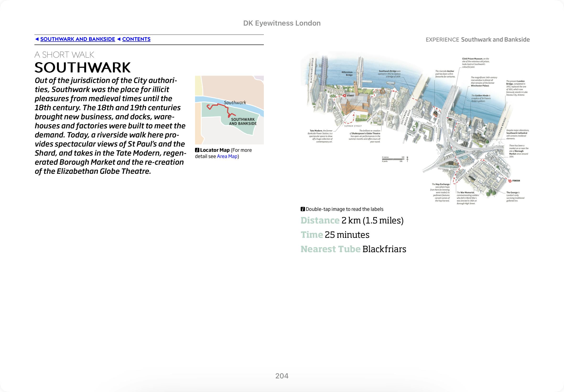Click the metres and yards scale bar
This screenshot has width=564, height=392.
[x=393, y=159]
